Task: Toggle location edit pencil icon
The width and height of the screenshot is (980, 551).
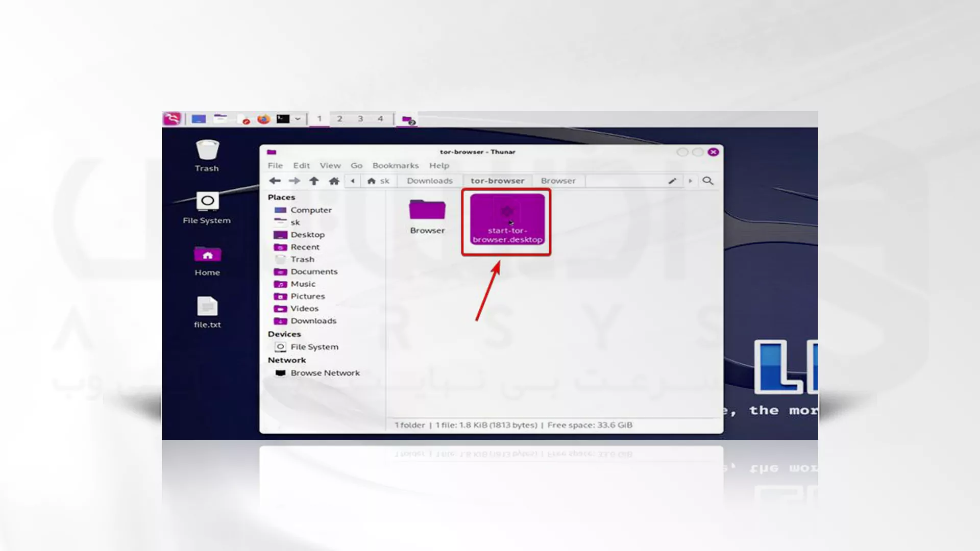Action: click(672, 181)
